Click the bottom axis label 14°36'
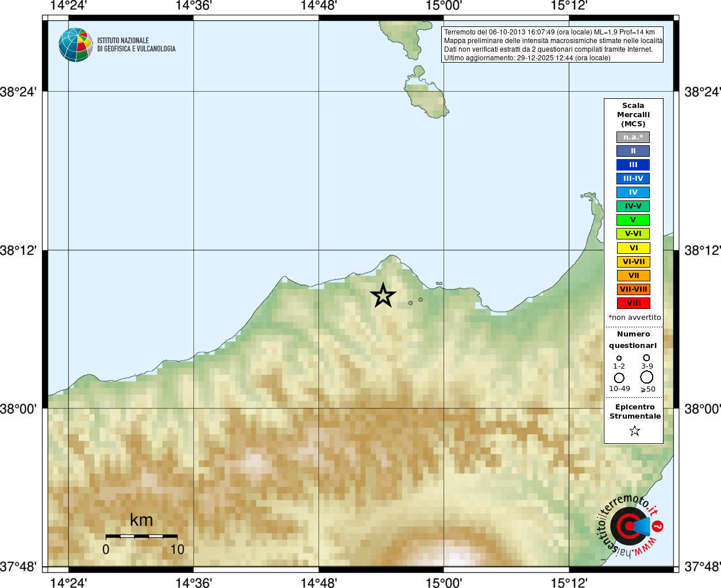721x588 pixels. (x=194, y=582)
